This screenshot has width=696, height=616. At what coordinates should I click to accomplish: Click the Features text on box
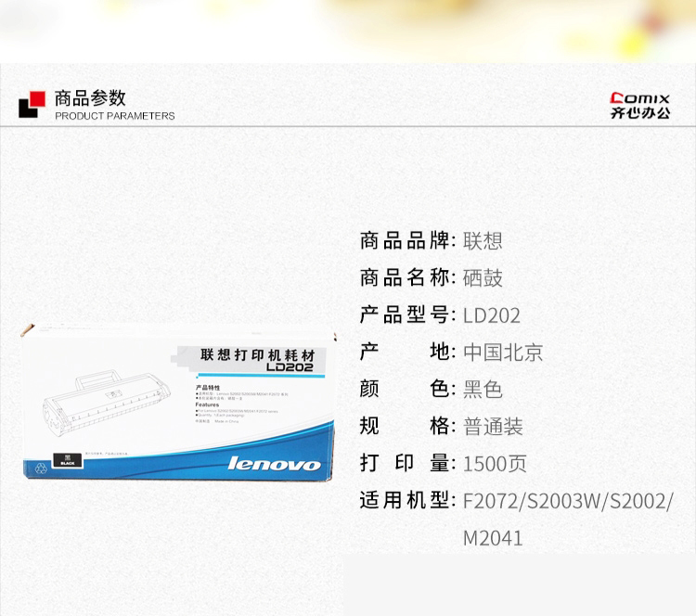point(207,404)
